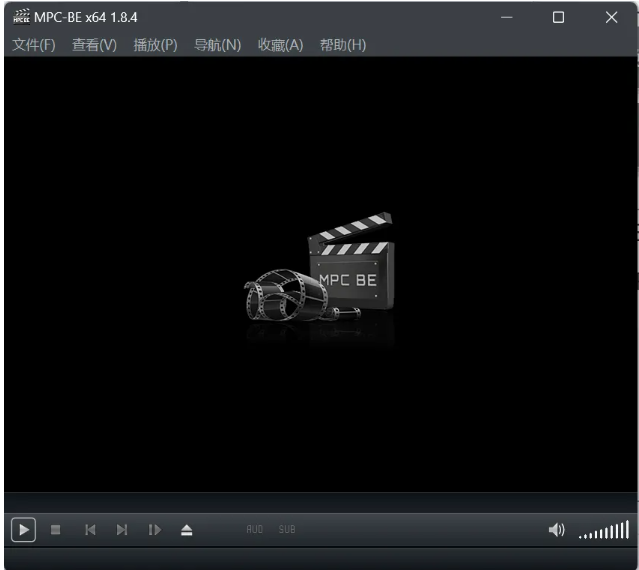Open the 收藏(A) menu

point(280,45)
